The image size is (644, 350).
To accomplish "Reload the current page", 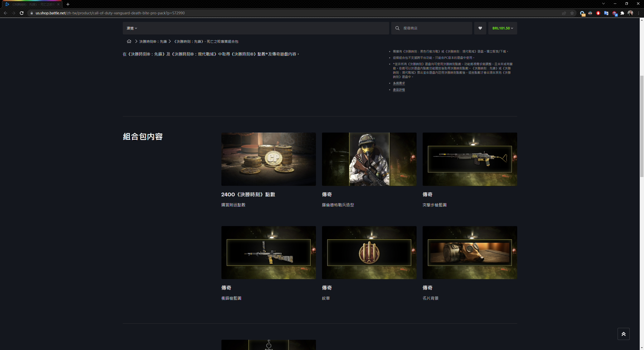I will click(22, 13).
